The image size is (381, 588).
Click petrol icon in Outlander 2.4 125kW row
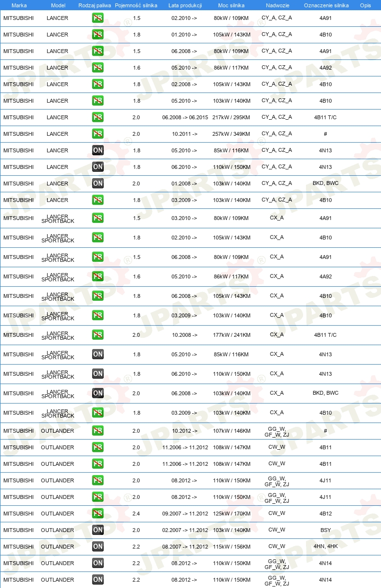pos(97,514)
